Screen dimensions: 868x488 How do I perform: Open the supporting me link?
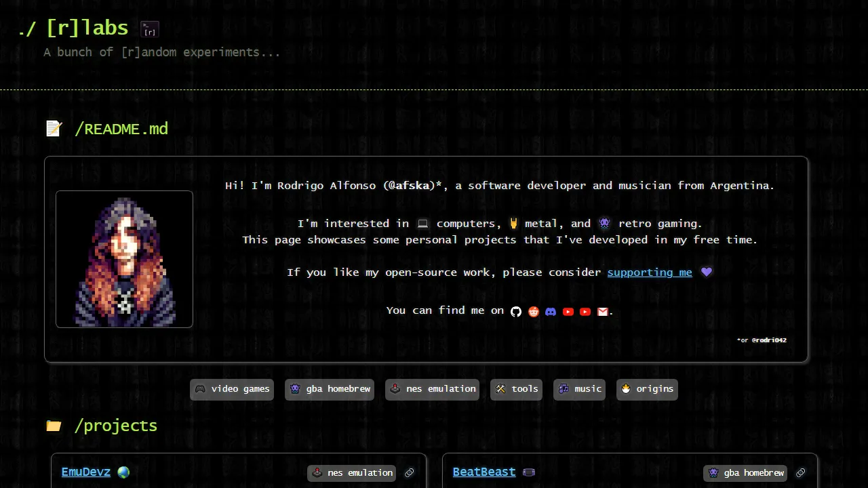(x=649, y=272)
